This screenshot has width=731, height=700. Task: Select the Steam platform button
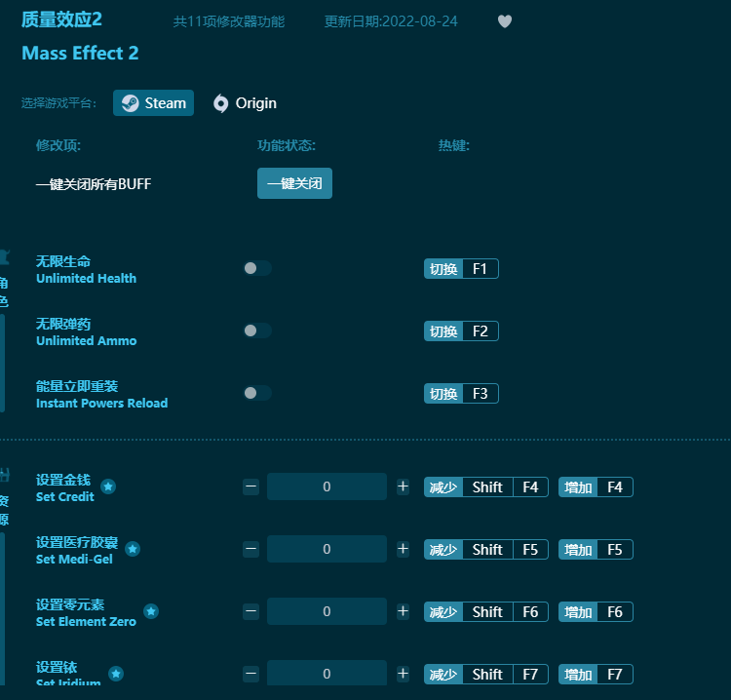(x=153, y=103)
